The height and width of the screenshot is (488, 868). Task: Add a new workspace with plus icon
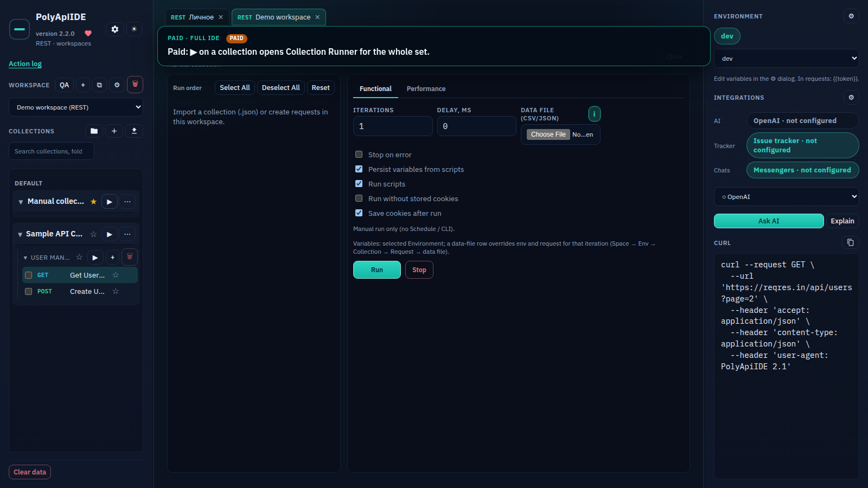[83, 85]
